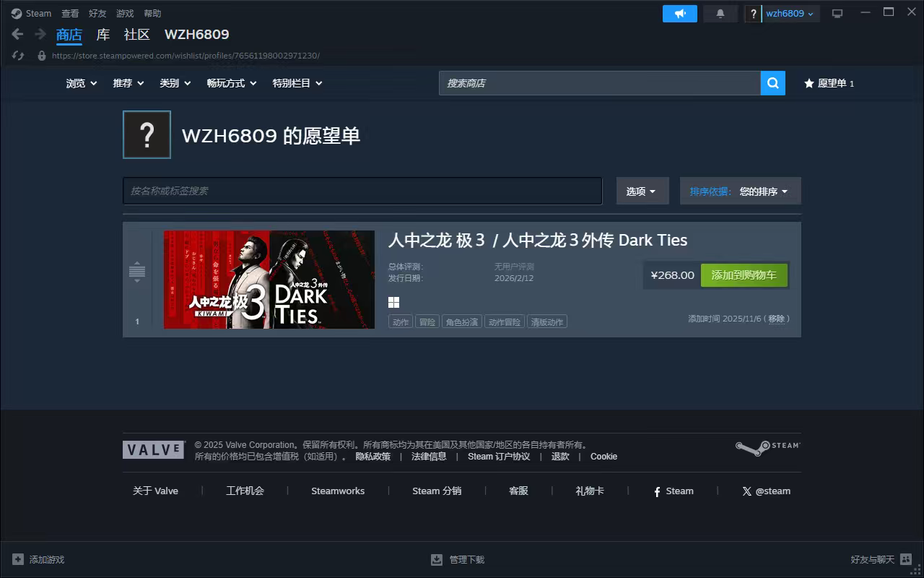This screenshot has width=924, height=578.
Task: Click the Big Picture mode monitor icon
Action: coord(837,14)
